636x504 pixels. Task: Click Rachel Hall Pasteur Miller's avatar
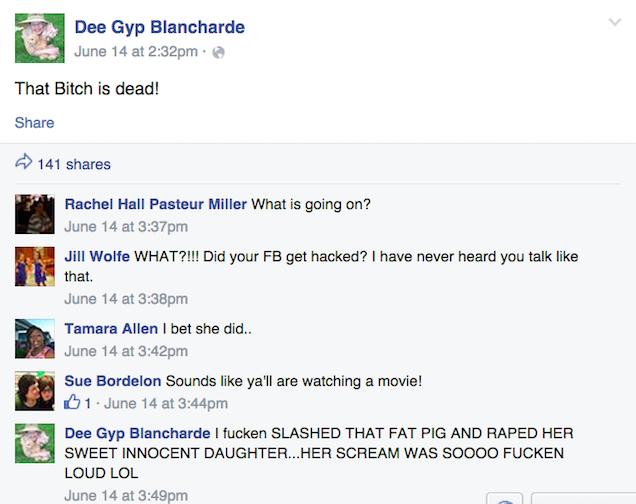click(34, 214)
